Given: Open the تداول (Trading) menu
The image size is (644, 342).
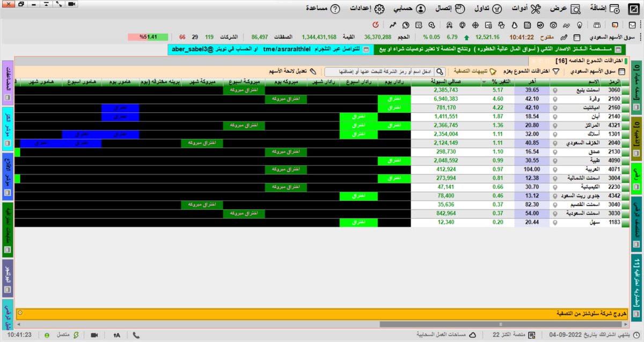Looking at the screenshot, I should point(488,9).
